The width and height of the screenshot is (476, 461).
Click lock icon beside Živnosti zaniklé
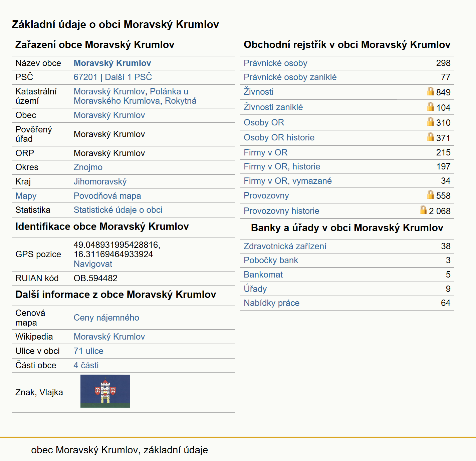431,107
